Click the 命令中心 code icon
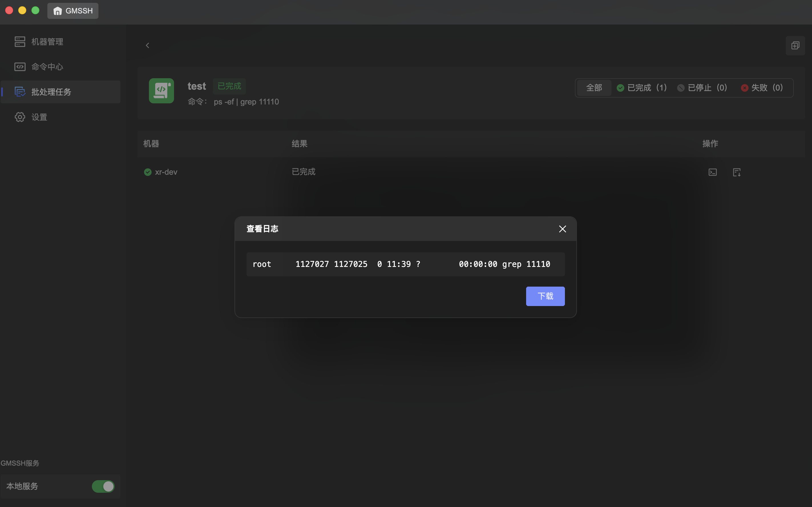 (x=20, y=67)
